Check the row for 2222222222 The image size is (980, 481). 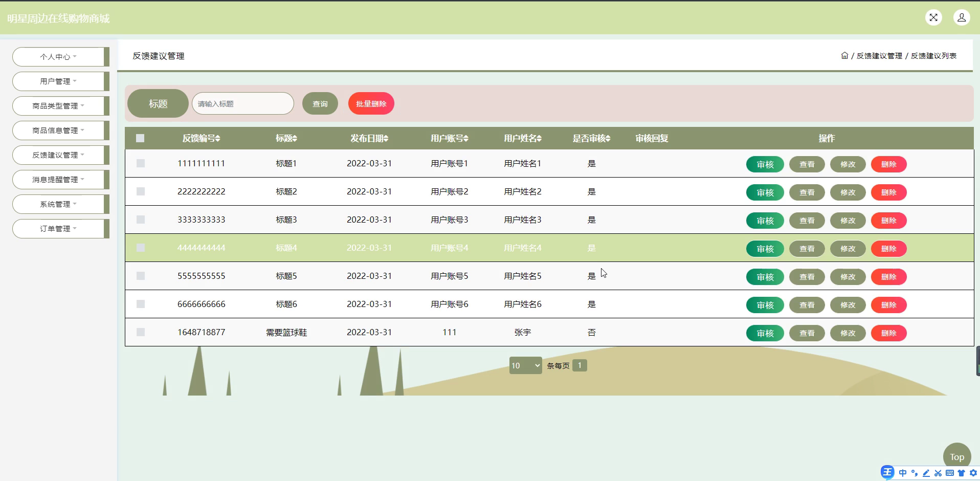pos(141,191)
